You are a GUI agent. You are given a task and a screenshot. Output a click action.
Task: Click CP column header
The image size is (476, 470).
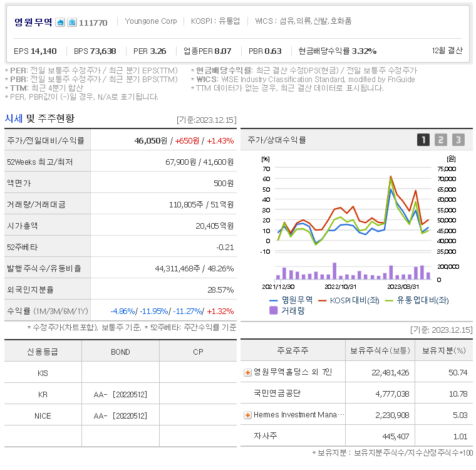pyautogui.click(x=199, y=352)
